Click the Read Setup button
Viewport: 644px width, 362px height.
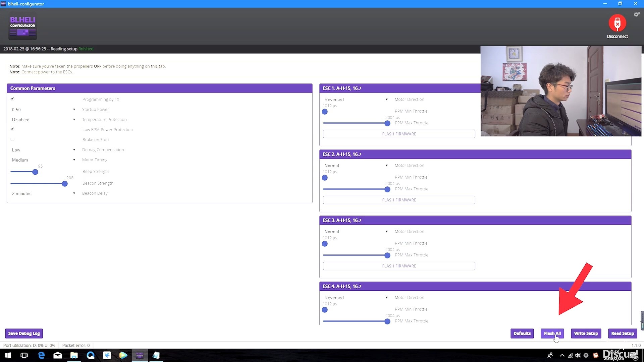click(x=623, y=334)
